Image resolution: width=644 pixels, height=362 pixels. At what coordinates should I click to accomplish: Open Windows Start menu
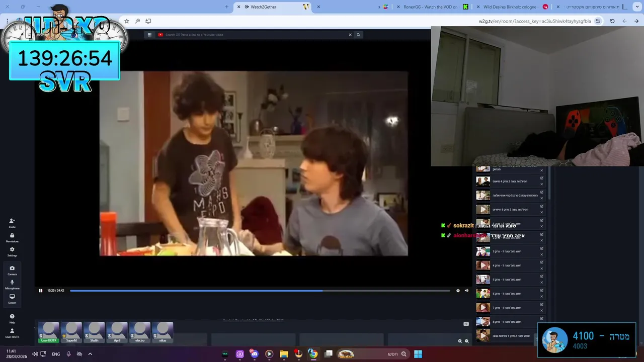point(418,354)
